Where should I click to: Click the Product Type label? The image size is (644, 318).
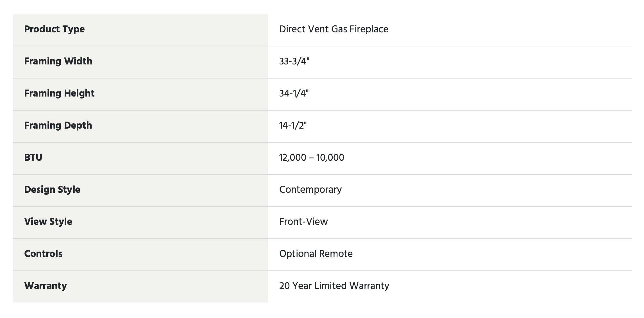click(54, 29)
